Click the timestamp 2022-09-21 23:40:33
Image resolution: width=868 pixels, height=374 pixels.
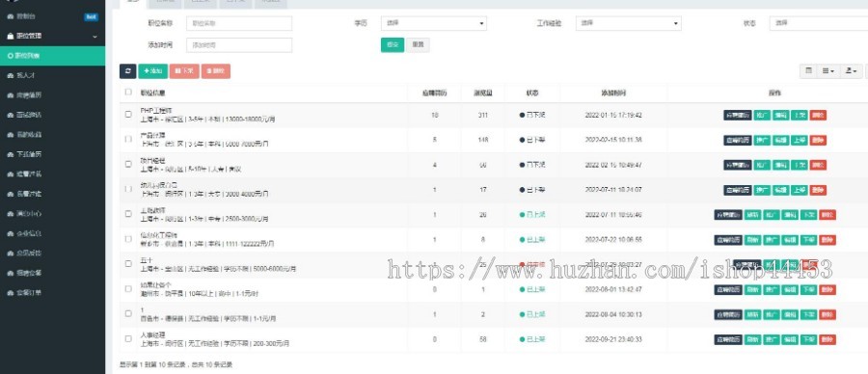click(612, 339)
